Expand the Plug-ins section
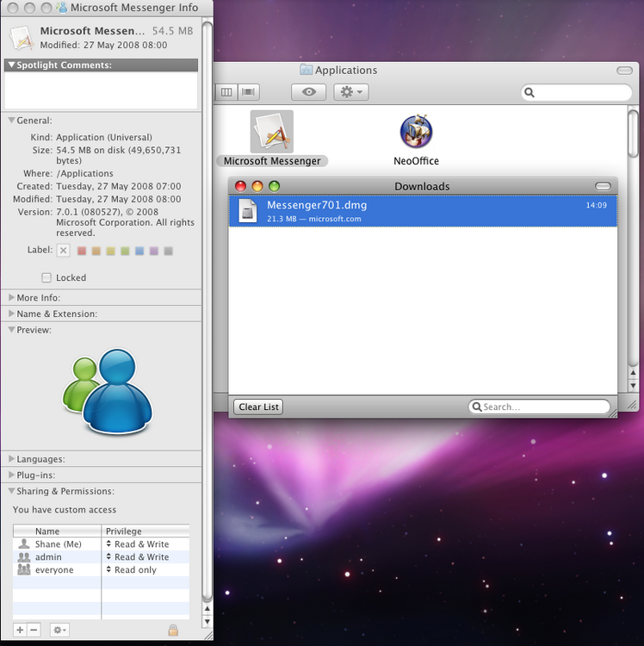 click(11, 475)
